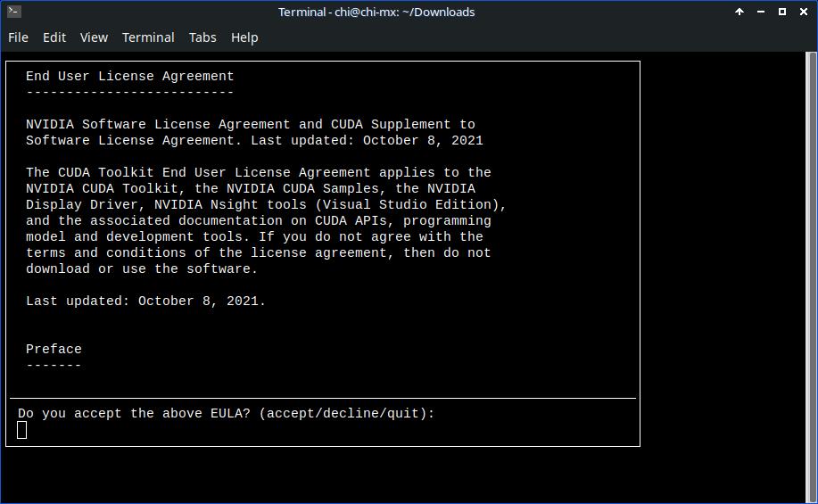Image resolution: width=818 pixels, height=504 pixels.
Task: Click the 'download or use the software.' line
Action: click(141, 269)
